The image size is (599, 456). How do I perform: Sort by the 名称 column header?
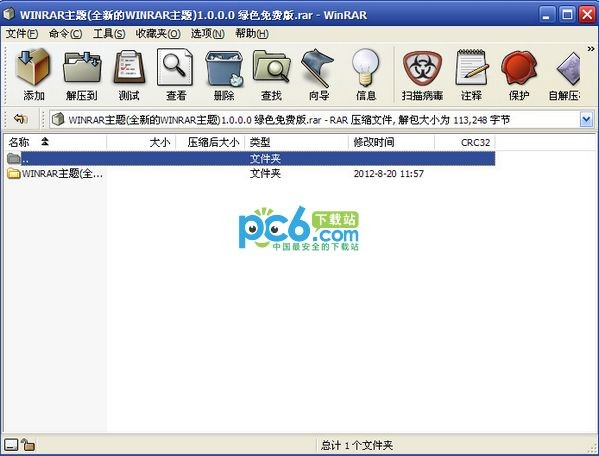(56, 142)
